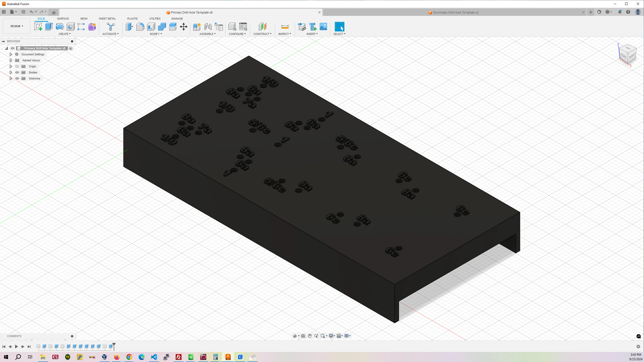
Task: Open the Bill of Materials table icon
Action: click(x=219, y=27)
